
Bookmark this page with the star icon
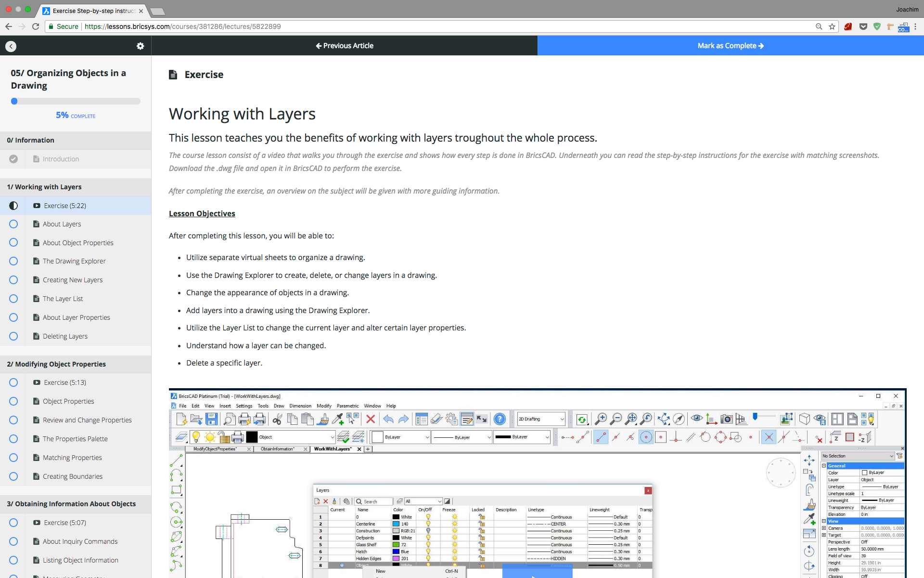[832, 26]
